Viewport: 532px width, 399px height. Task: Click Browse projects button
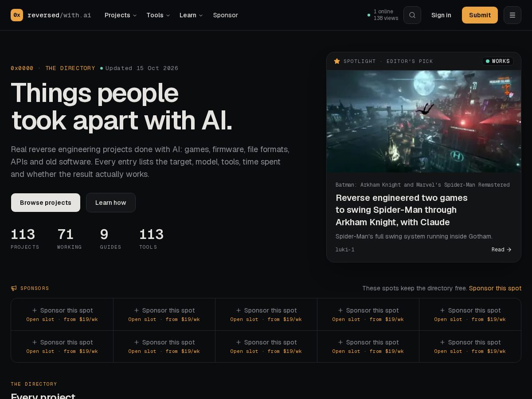pos(46,203)
